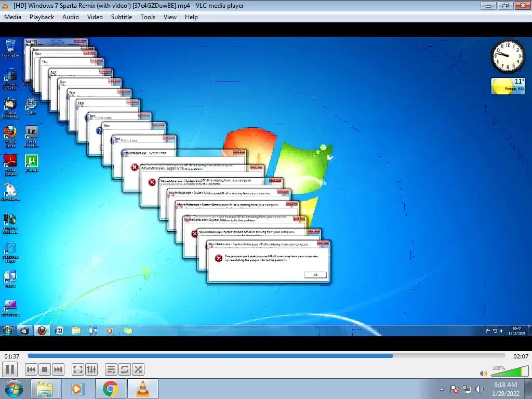Click Mozilla Firefox desktop icon in video
The width and height of the screenshot is (532, 399).
coord(10,137)
